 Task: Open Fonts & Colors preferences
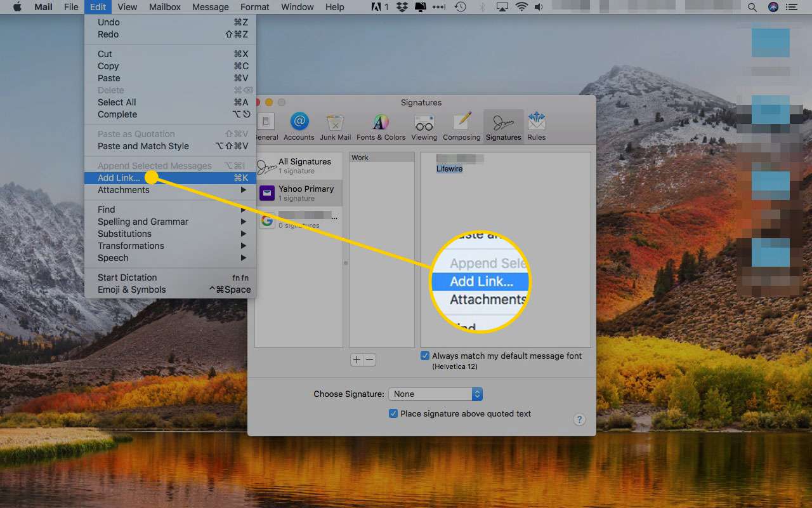(381, 126)
